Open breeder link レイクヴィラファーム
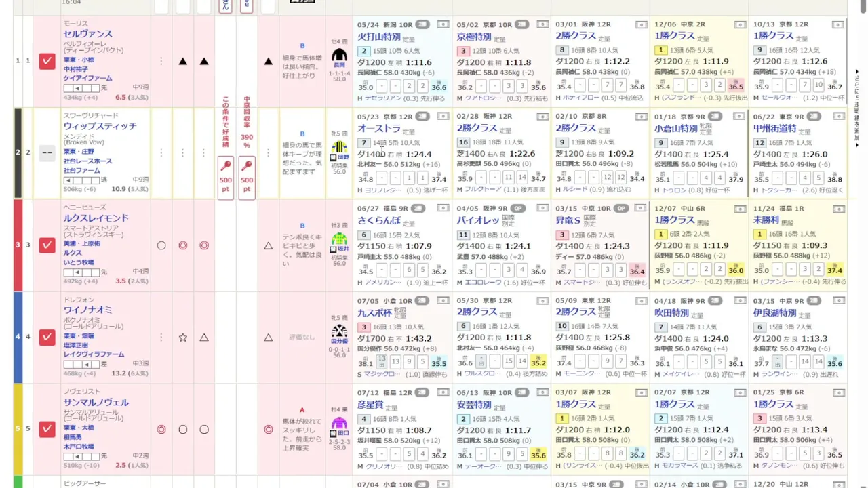This screenshot has height=488, width=868. 94,354
